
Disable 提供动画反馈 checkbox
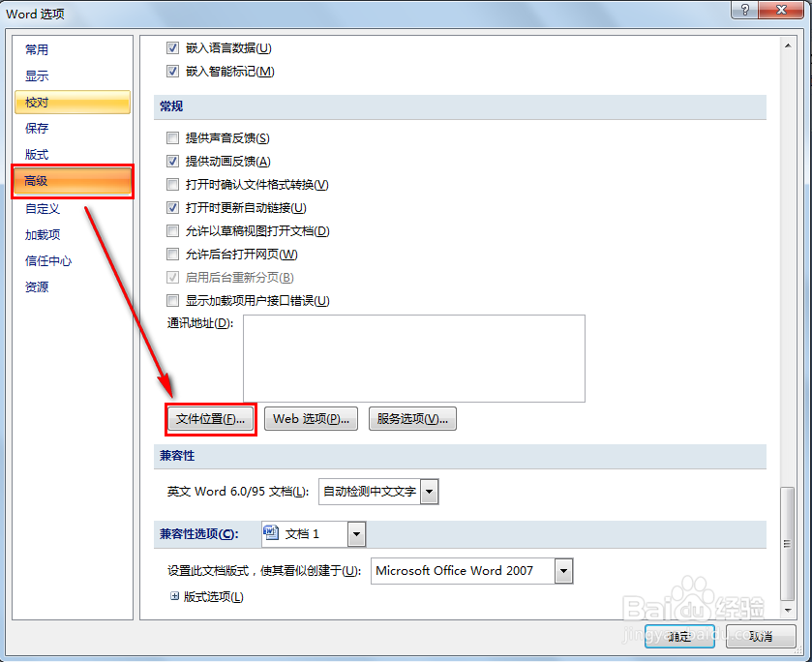click(172, 161)
